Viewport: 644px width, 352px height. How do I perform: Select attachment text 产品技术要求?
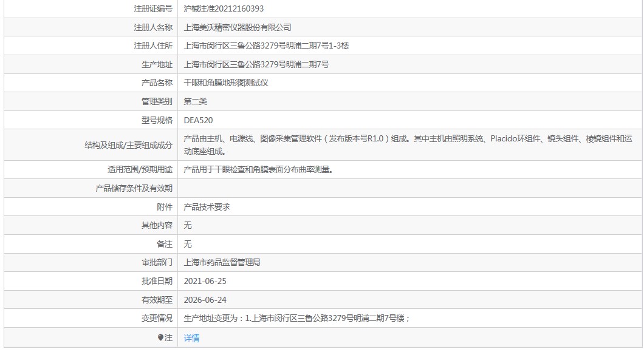pos(207,207)
